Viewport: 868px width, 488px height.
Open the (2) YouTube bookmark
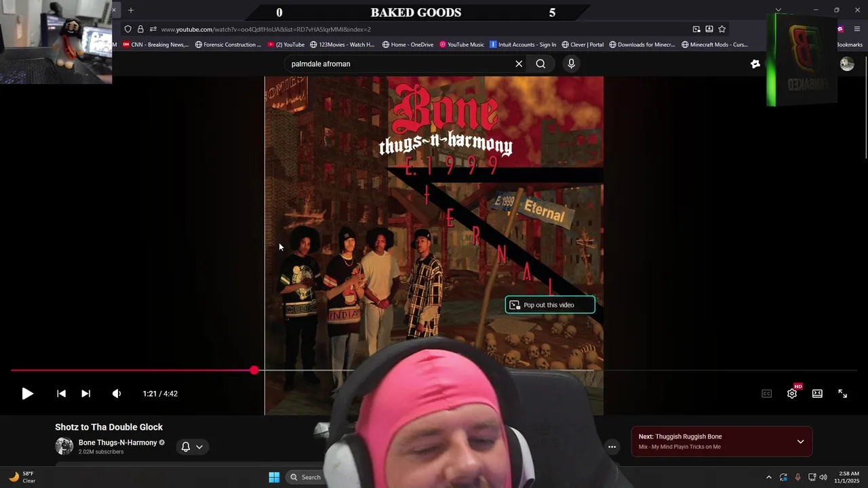click(286, 45)
